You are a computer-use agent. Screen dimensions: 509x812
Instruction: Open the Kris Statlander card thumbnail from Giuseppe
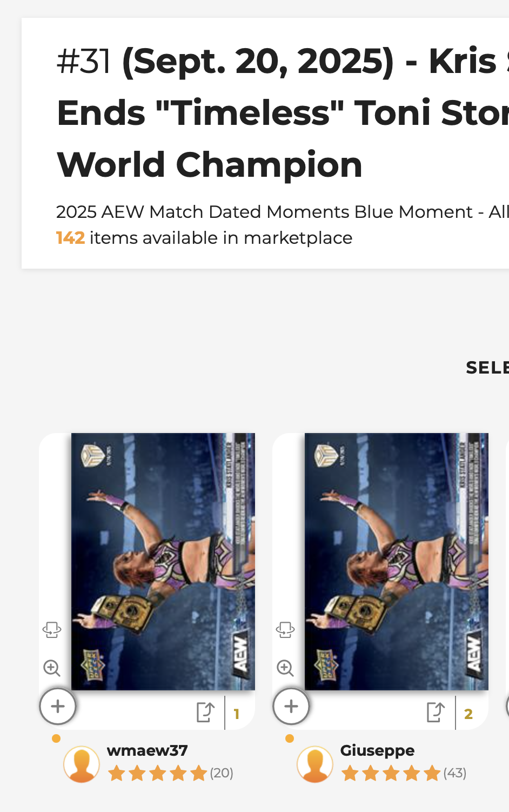(396, 561)
